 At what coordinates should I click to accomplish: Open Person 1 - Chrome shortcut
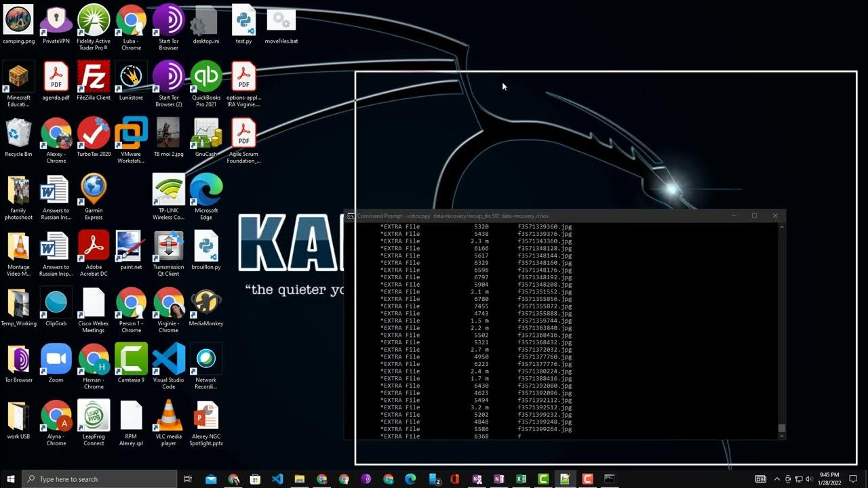click(131, 310)
